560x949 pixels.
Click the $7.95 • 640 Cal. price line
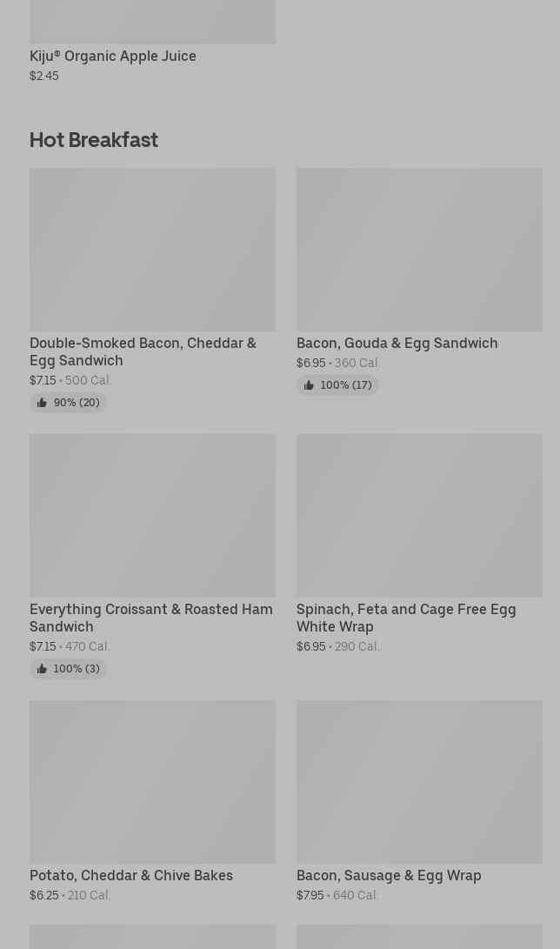pyautogui.click(x=337, y=895)
